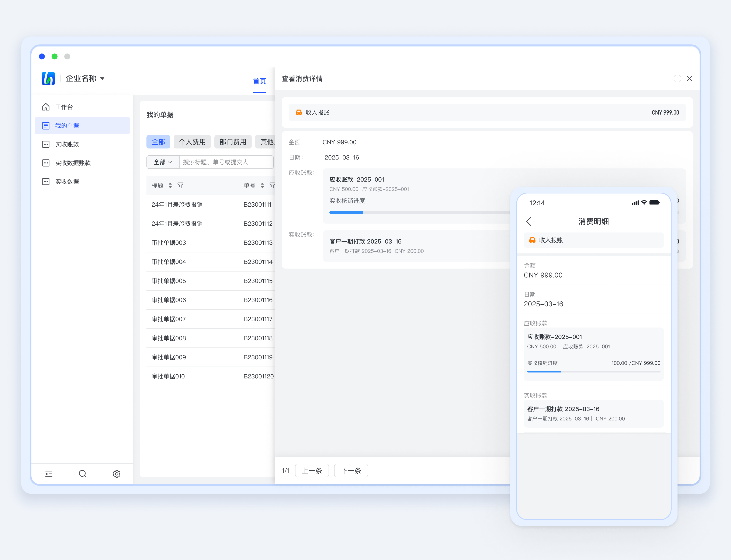The height and width of the screenshot is (560, 731).
Task: Expand the 全部 search scope dropdown
Action: 163,162
